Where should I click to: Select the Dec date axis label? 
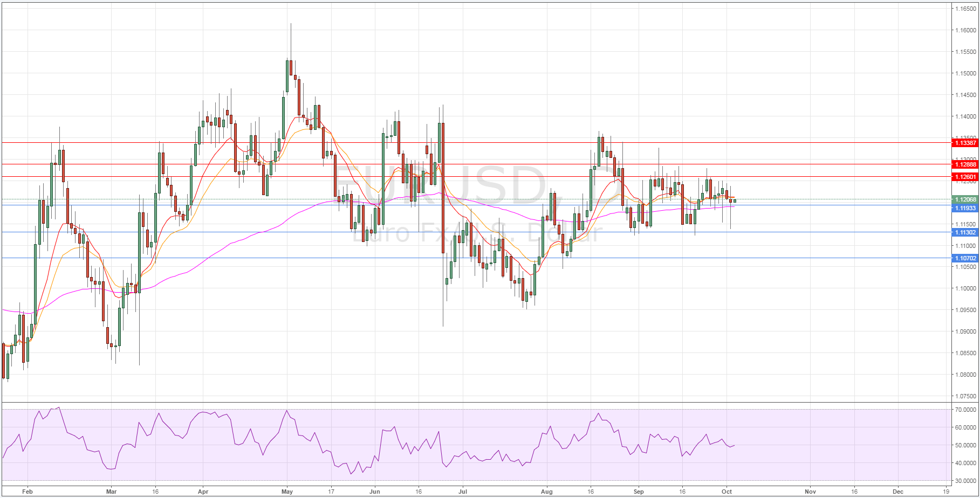tap(898, 492)
